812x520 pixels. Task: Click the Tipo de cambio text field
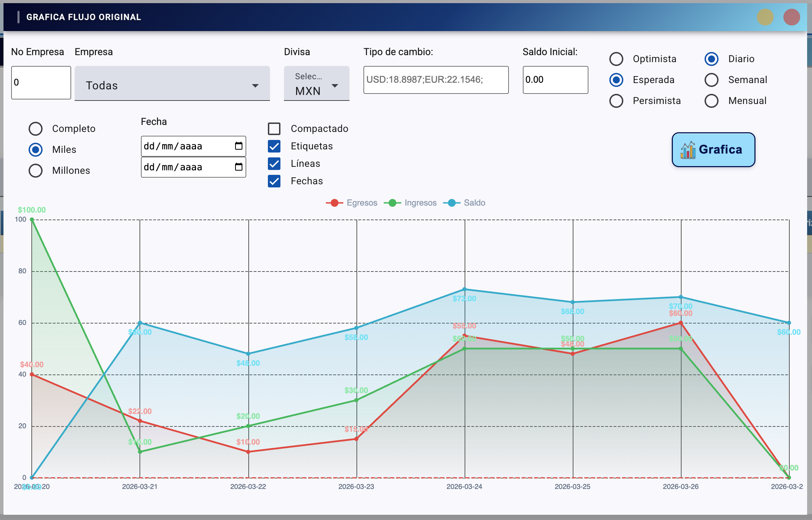[436, 80]
